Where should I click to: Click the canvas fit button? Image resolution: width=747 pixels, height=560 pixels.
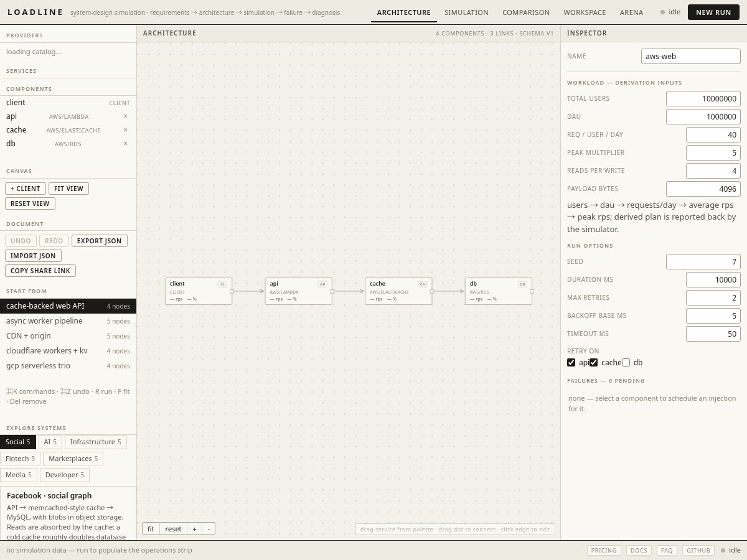[151, 529]
